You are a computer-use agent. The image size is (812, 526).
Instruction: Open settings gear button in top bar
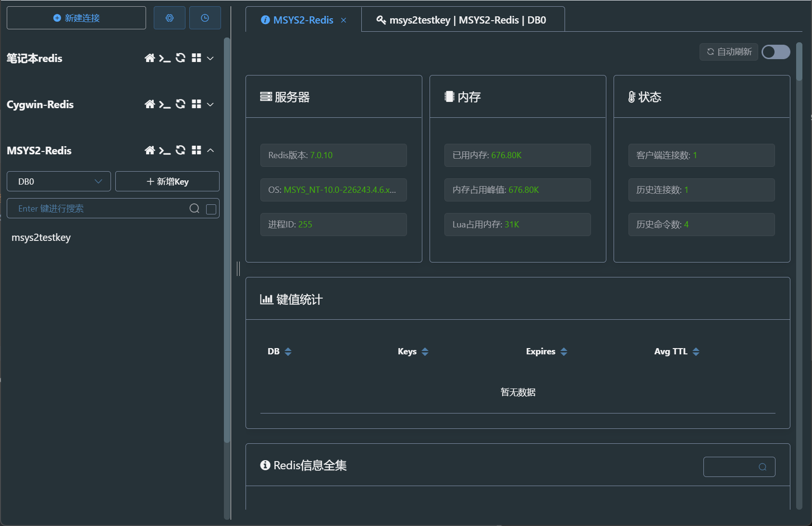(x=170, y=18)
